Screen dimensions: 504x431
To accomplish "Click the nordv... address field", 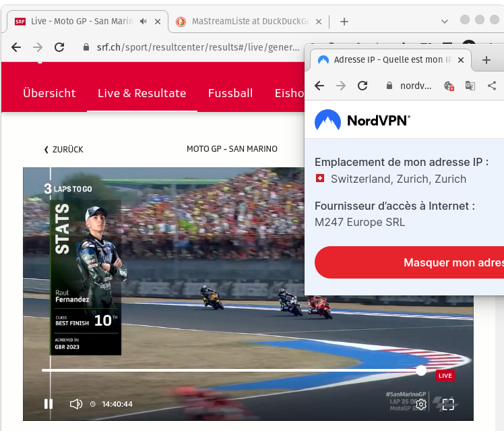I will (416, 86).
